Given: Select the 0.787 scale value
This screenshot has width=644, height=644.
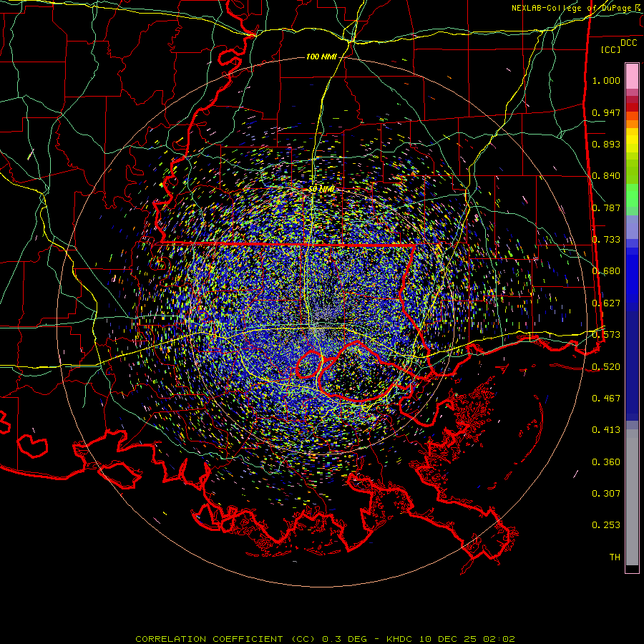Looking at the screenshot, I should 606,208.
